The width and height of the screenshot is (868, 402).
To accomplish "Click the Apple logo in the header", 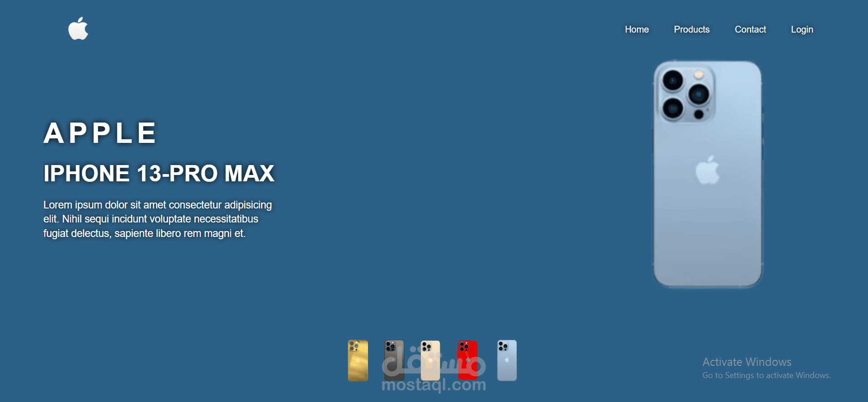I will 78,28.
